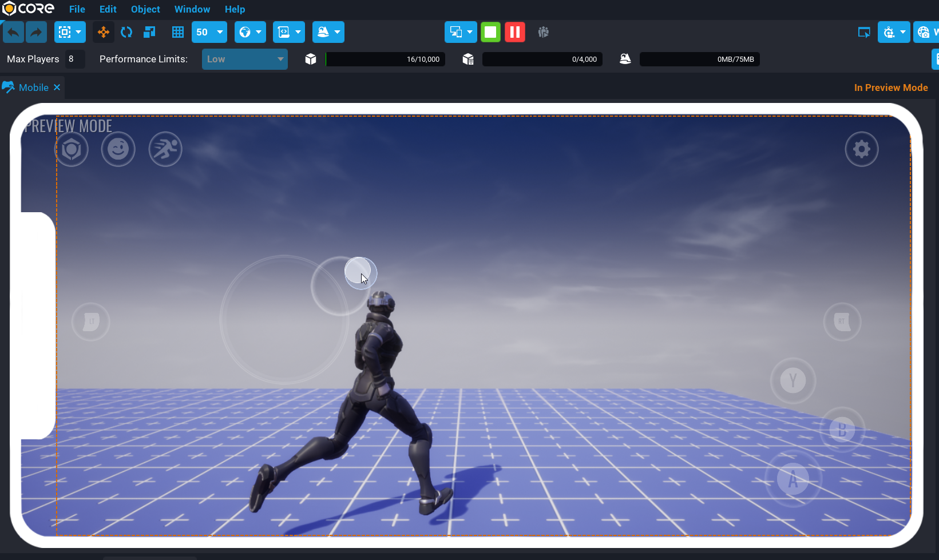
Task: Click the Max Players input field
Action: pyautogui.click(x=74, y=59)
